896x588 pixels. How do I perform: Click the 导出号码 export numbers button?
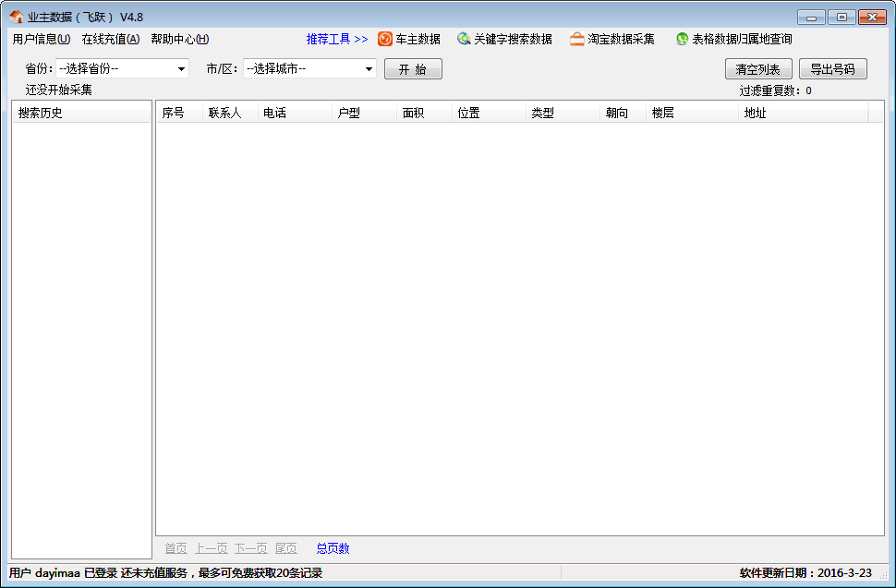[x=833, y=68]
